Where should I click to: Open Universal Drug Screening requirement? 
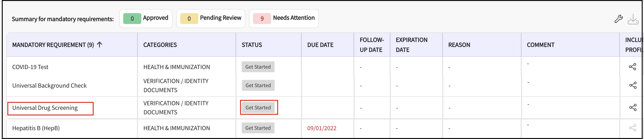coord(45,108)
